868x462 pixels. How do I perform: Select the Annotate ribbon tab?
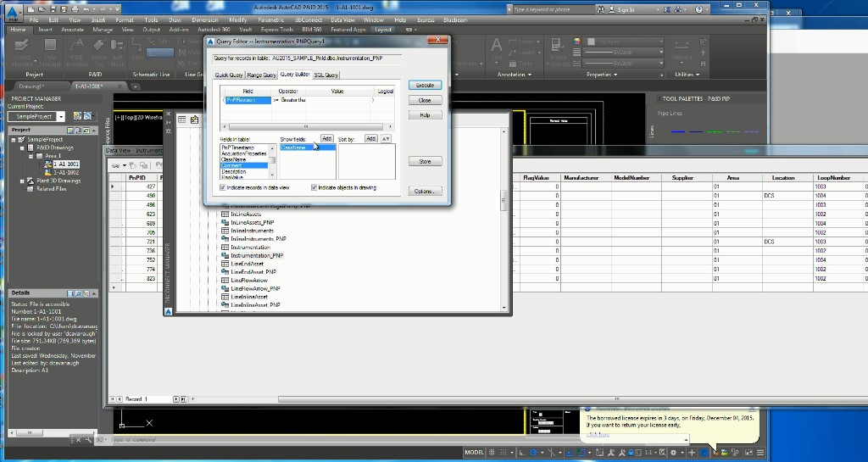coord(73,30)
